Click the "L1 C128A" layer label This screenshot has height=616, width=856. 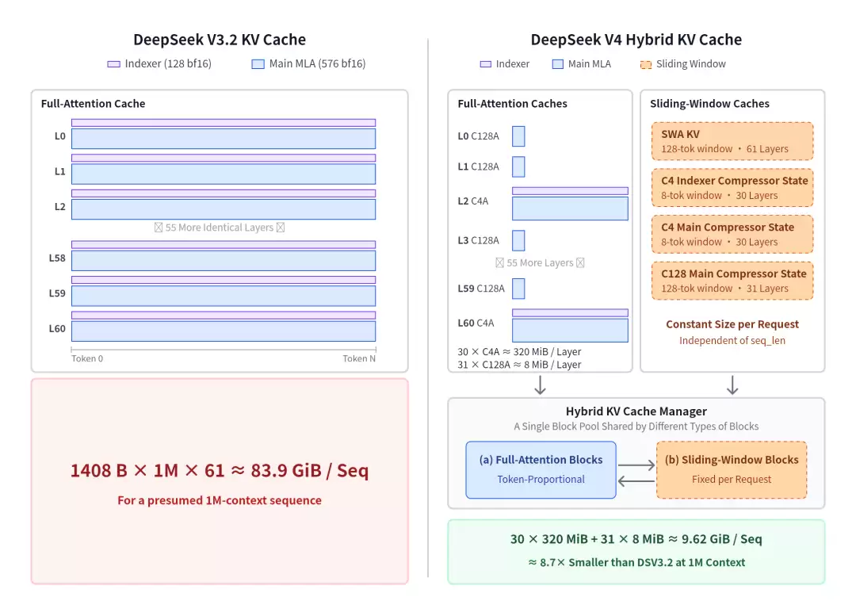coord(478,166)
